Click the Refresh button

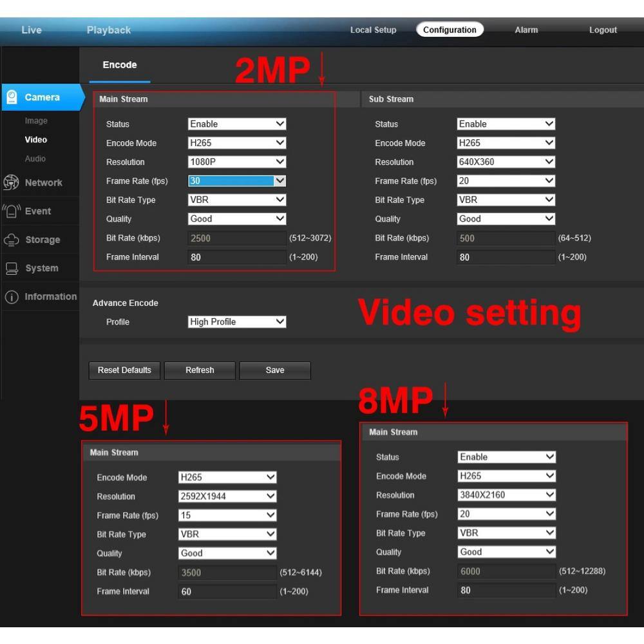[200, 370]
